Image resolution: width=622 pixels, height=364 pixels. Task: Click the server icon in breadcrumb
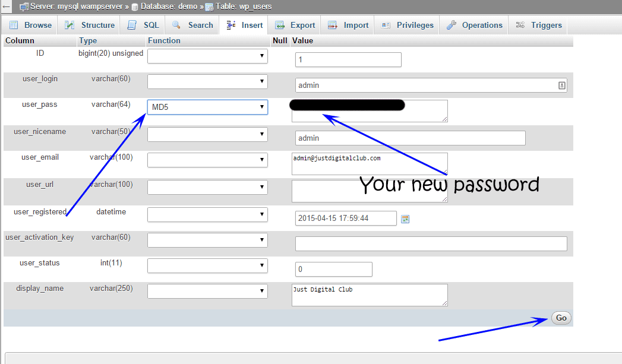point(24,7)
